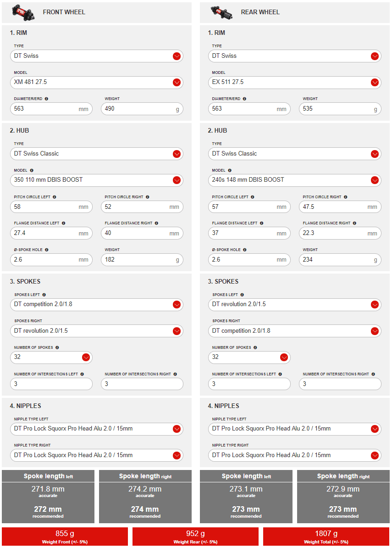Click rear Pitch Circle Right field showing 47.5

pyautogui.click(x=335, y=207)
